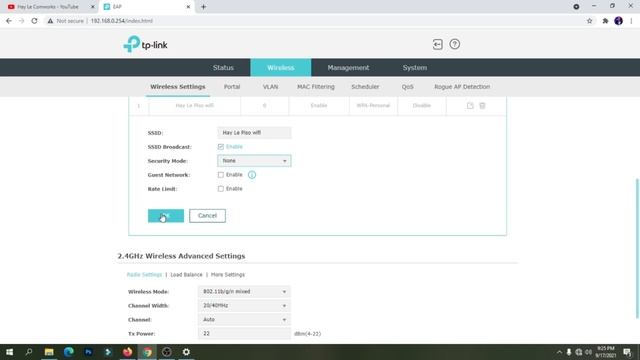Screen dimensions: 640x360
Task: Open Wireless Mode dropdown
Action: click(244, 292)
